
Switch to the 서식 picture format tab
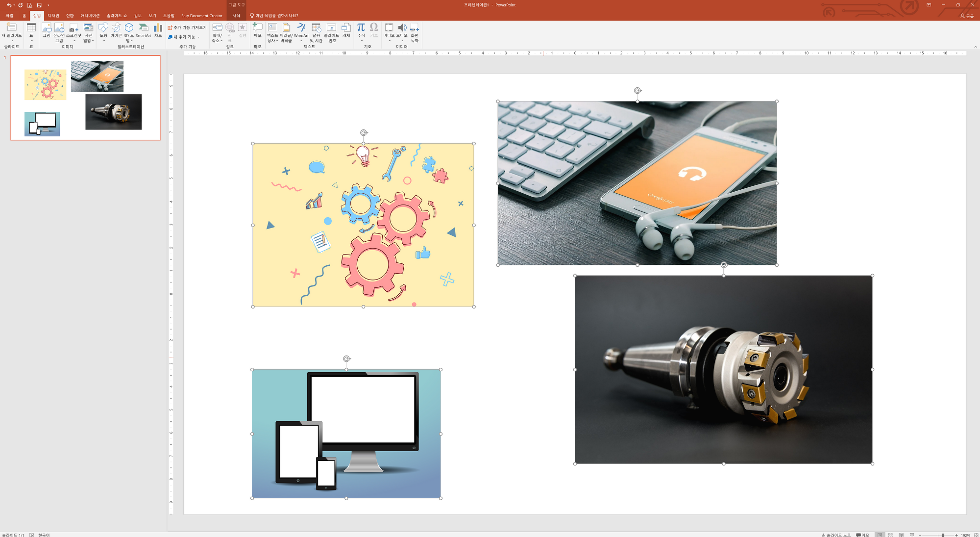coord(236,16)
